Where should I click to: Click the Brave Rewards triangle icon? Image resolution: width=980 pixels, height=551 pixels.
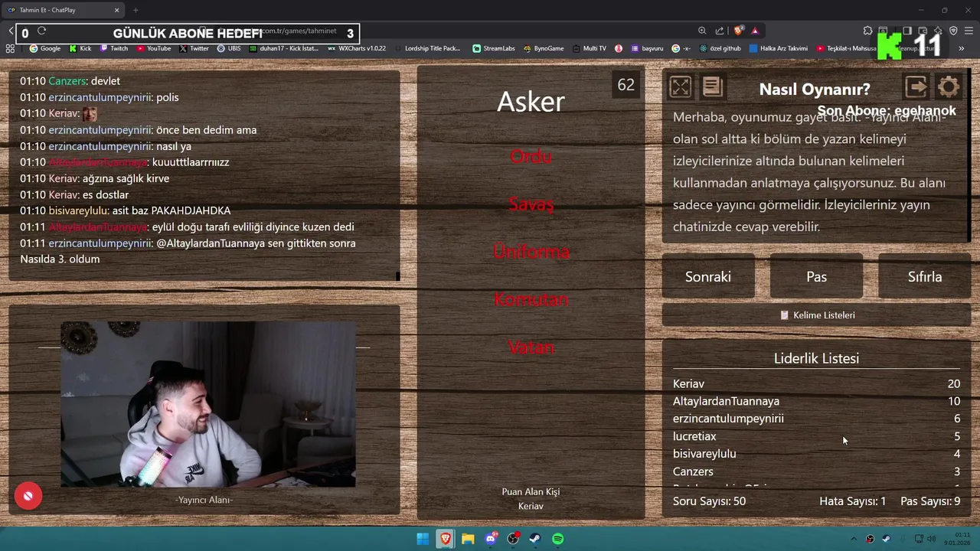pyautogui.click(x=755, y=31)
